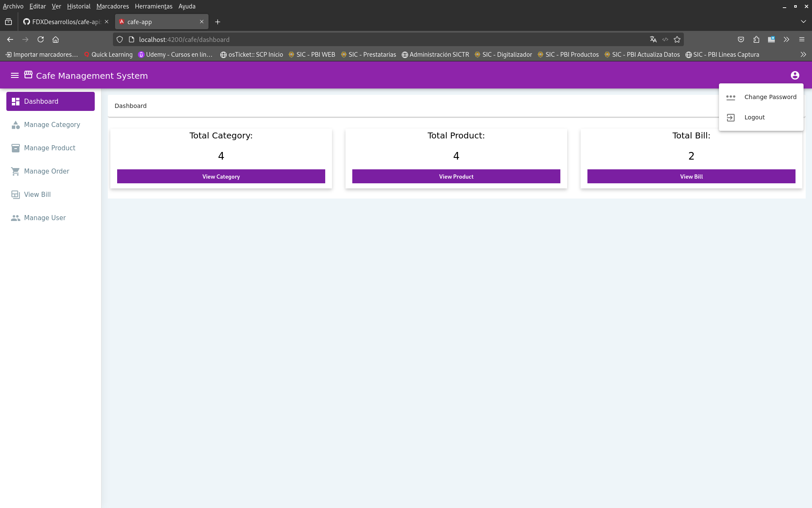Go to browser home page icon
Image resolution: width=812 pixels, height=508 pixels.
pos(55,39)
